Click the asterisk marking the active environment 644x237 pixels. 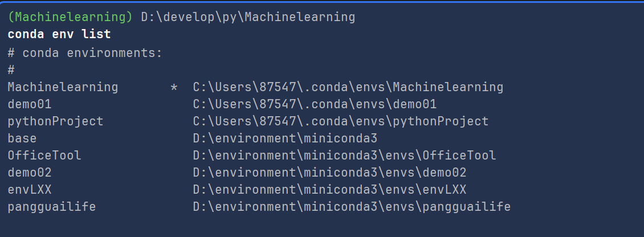[x=174, y=88]
